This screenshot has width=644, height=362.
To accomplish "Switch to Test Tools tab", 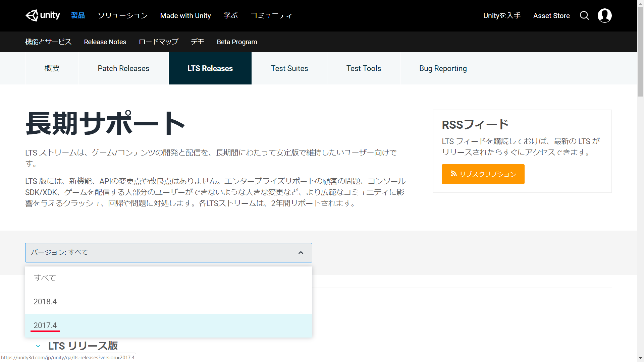I will pyautogui.click(x=364, y=68).
